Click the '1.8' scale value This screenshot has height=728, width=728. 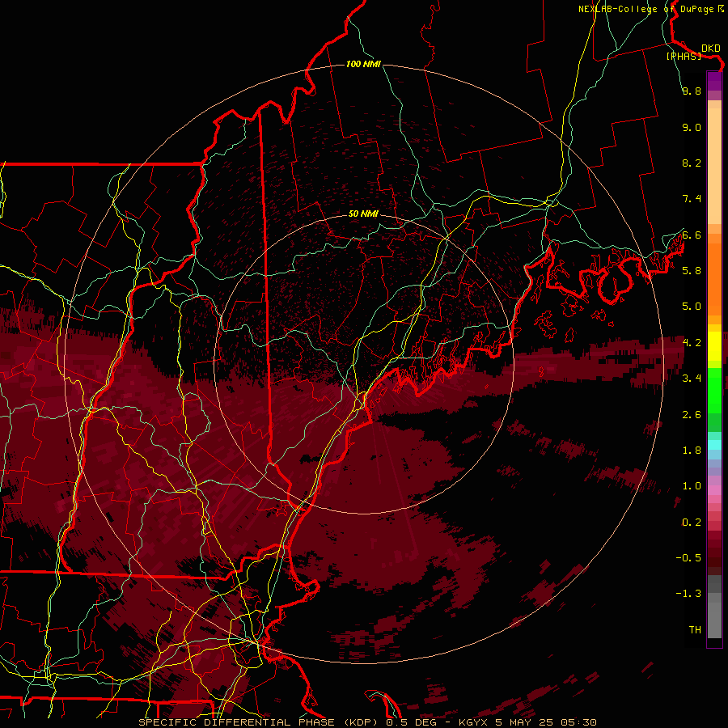click(x=692, y=451)
